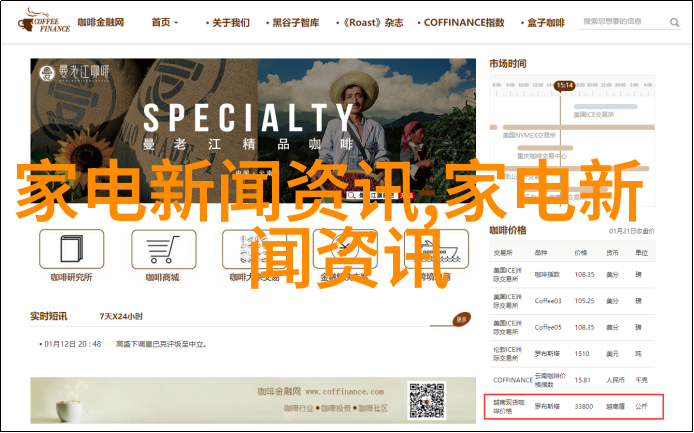Click the 价格 column header

point(580,253)
